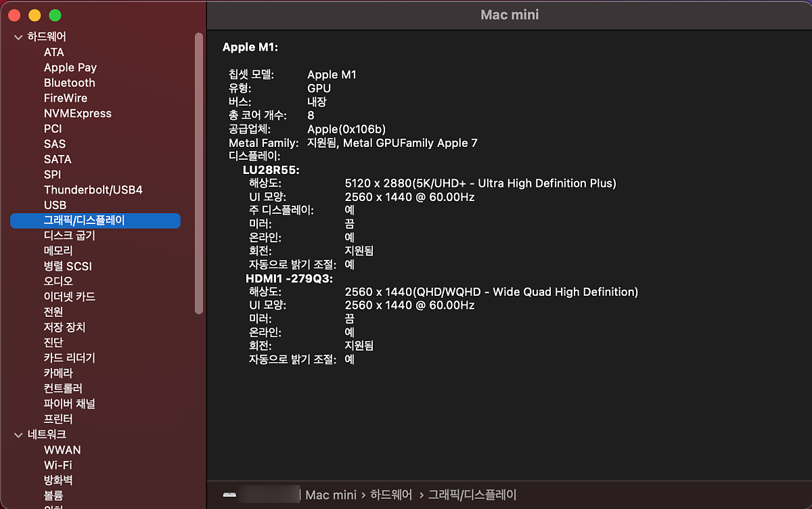Select the 하드웨어 heading in the sidebar

tap(47, 37)
